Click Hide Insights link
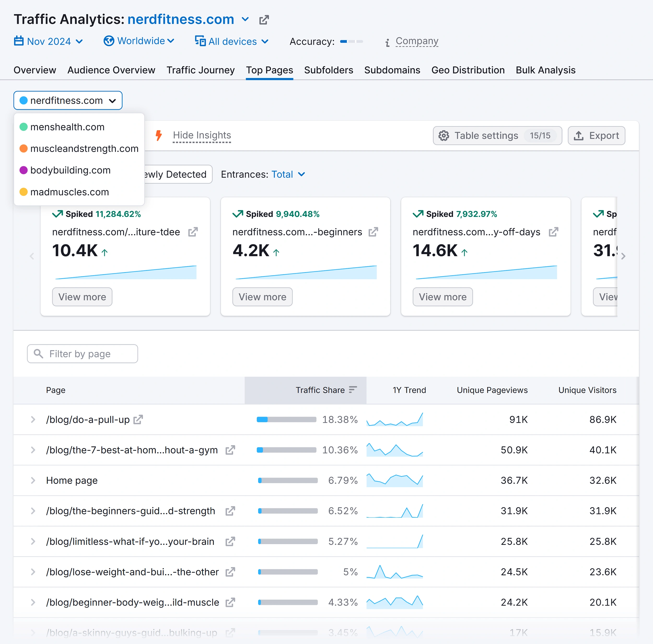The width and height of the screenshot is (653, 644). [202, 135]
